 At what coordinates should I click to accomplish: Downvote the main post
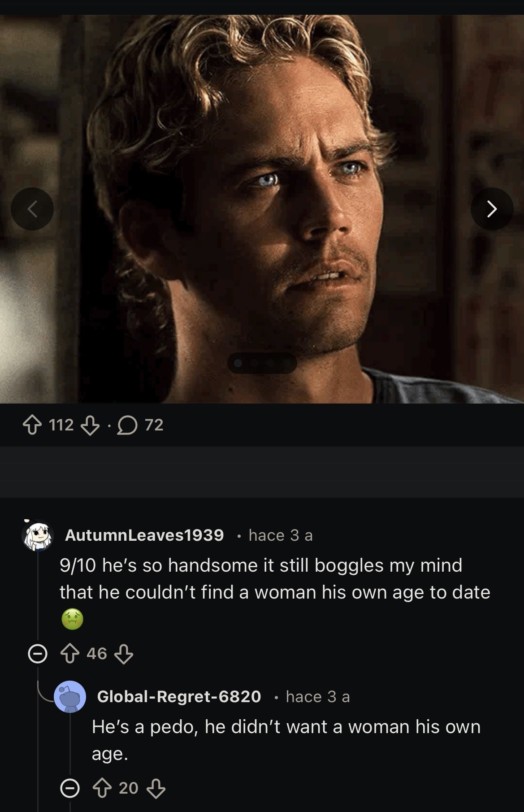(x=90, y=425)
